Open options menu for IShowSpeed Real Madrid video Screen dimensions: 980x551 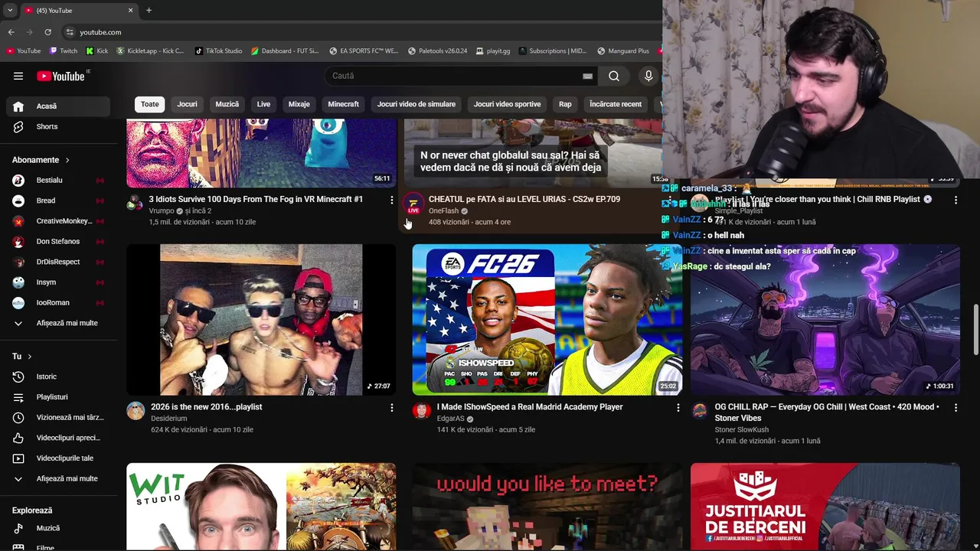pos(678,408)
